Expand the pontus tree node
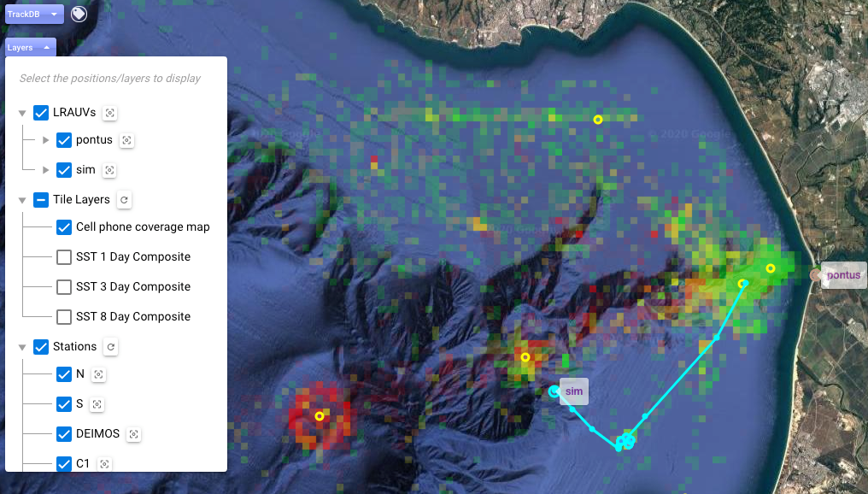The width and height of the screenshot is (868, 494). (46, 140)
